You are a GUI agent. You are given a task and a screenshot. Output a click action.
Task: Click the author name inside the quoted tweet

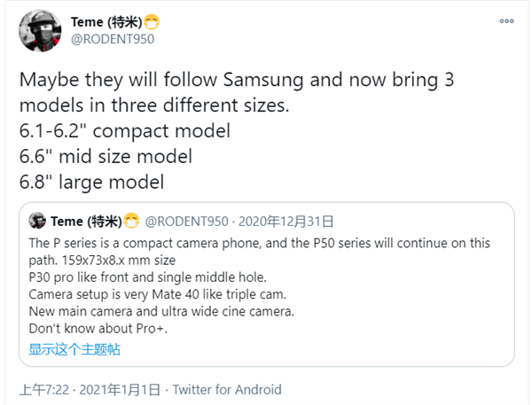(84, 220)
